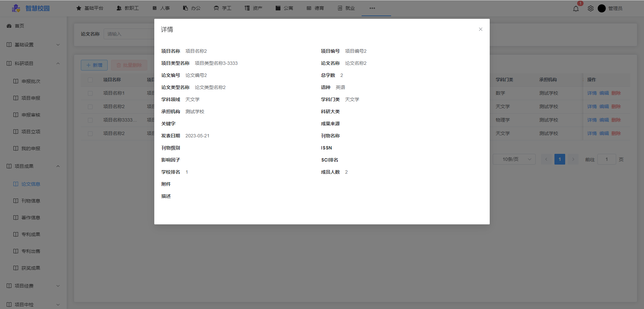Check the select-all checkbox in table header
Screen dimensions: 644x309
[x=90, y=80]
